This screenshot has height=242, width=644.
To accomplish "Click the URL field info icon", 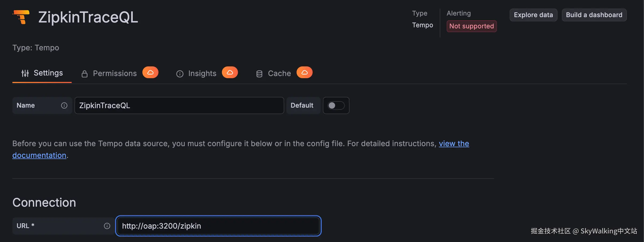I will [x=107, y=226].
